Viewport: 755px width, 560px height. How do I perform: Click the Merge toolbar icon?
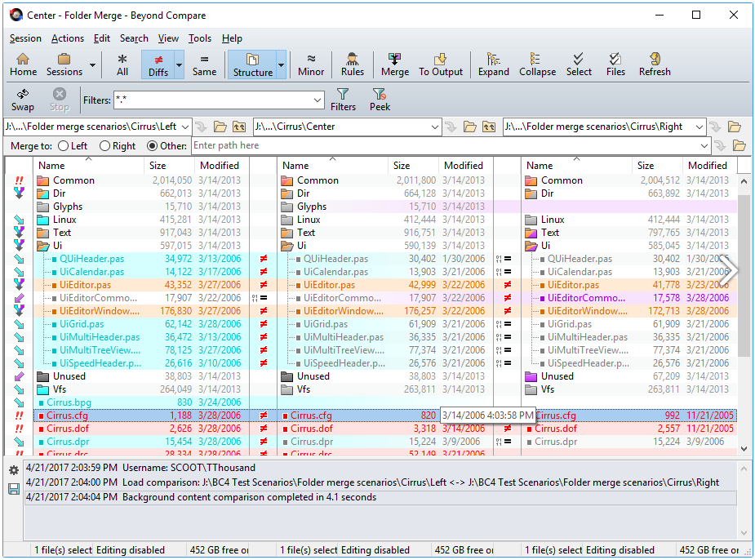tap(395, 64)
